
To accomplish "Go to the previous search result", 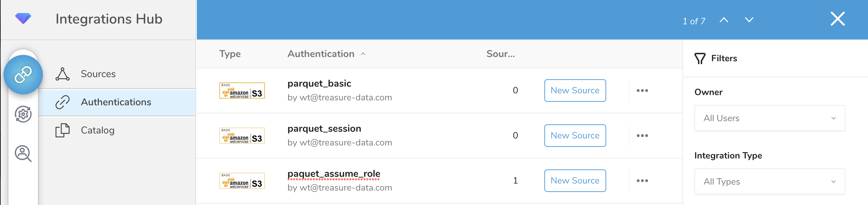I will [x=724, y=20].
